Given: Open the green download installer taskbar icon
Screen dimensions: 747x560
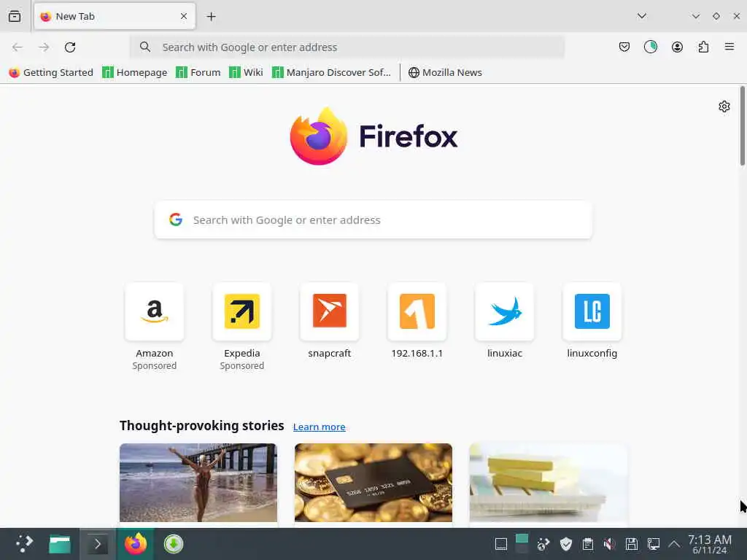Looking at the screenshot, I should coord(174,544).
